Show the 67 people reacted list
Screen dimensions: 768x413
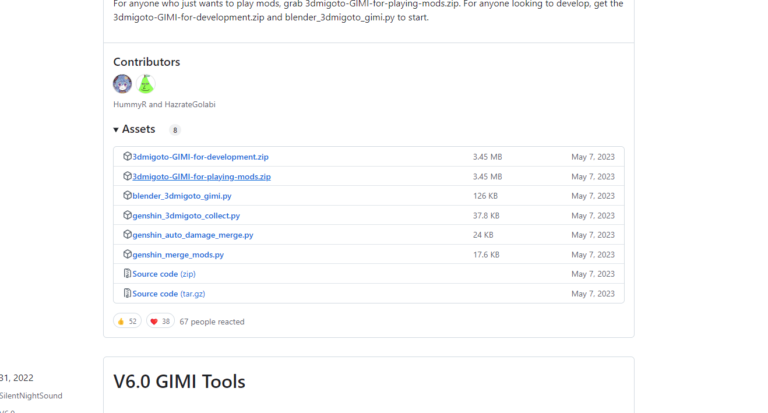(x=212, y=322)
